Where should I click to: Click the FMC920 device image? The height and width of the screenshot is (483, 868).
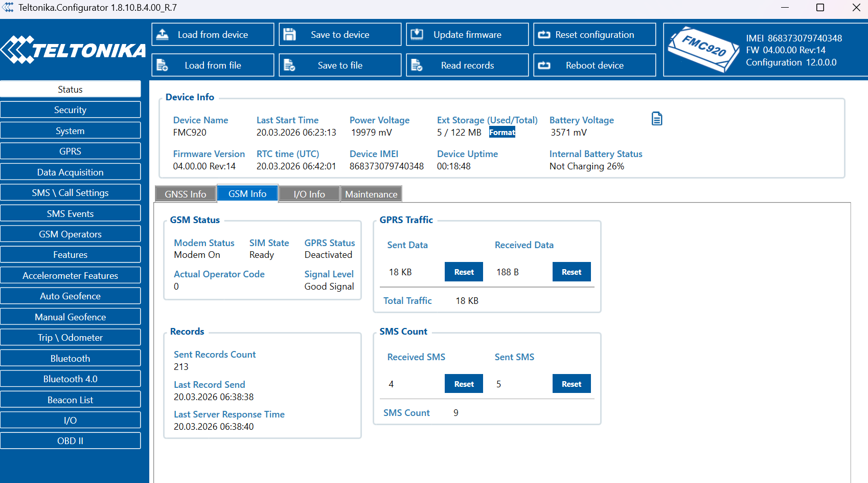click(704, 50)
